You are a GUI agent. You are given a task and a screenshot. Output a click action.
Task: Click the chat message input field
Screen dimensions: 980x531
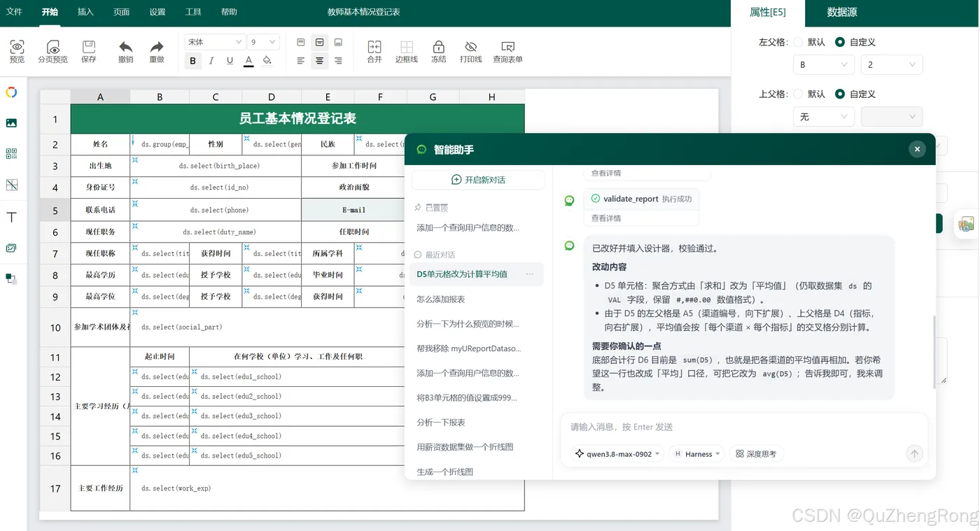coord(744,427)
